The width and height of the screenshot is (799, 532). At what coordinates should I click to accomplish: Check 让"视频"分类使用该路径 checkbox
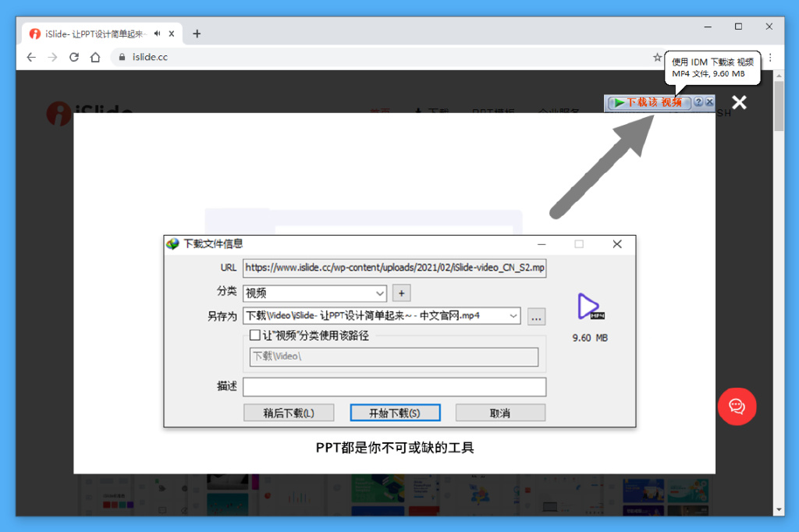(255, 335)
